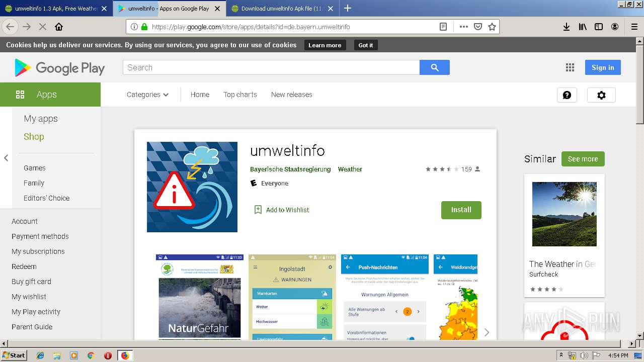Click the Add to Wishlist bookmark icon

(258, 210)
